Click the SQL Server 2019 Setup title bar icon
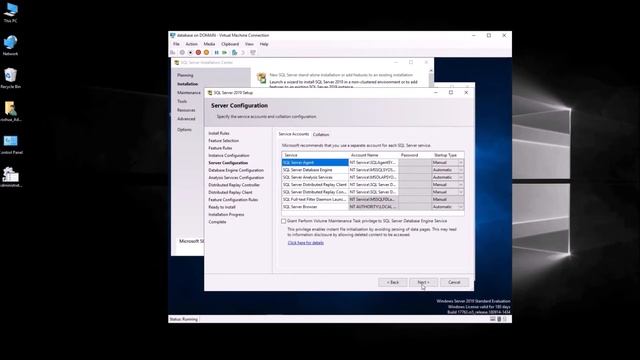The width and height of the screenshot is (640, 360). pos(210,93)
